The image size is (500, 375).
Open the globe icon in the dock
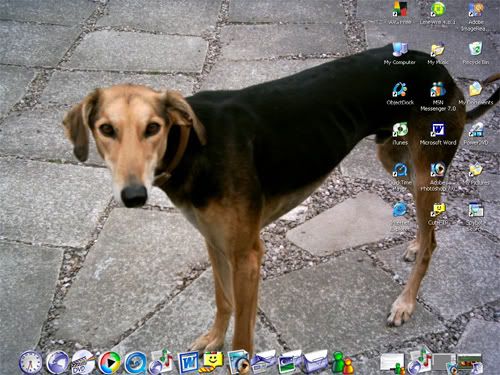(x=57, y=362)
